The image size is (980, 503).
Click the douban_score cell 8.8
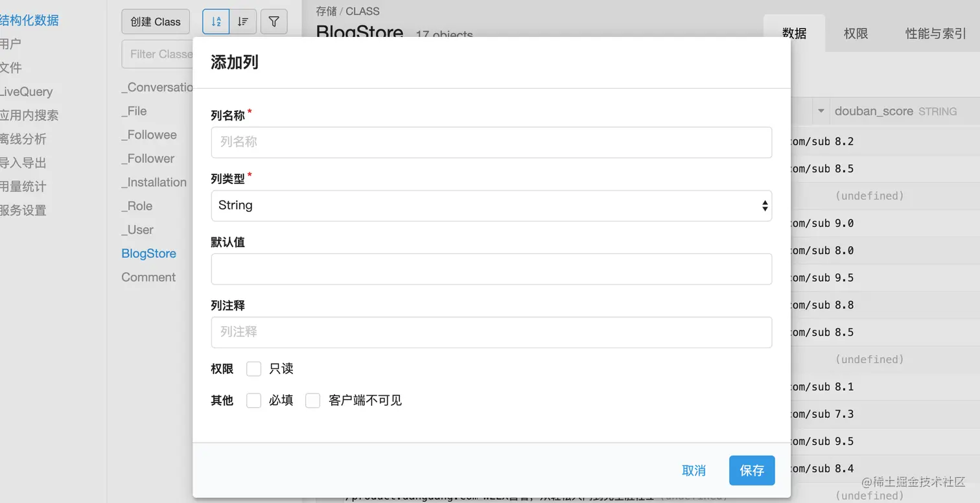click(x=844, y=305)
